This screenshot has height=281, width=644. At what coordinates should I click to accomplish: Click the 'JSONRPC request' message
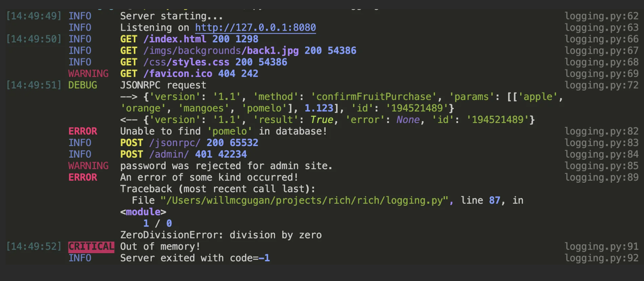point(163,85)
